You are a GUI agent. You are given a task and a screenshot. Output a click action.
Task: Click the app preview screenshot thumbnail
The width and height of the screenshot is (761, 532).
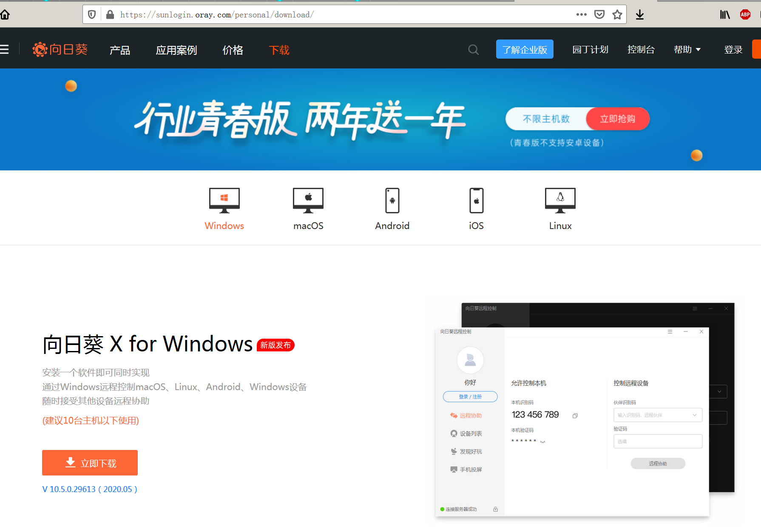tap(585, 410)
